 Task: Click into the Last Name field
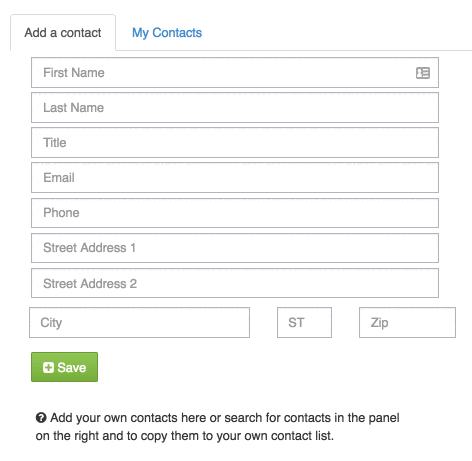tap(235, 108)
